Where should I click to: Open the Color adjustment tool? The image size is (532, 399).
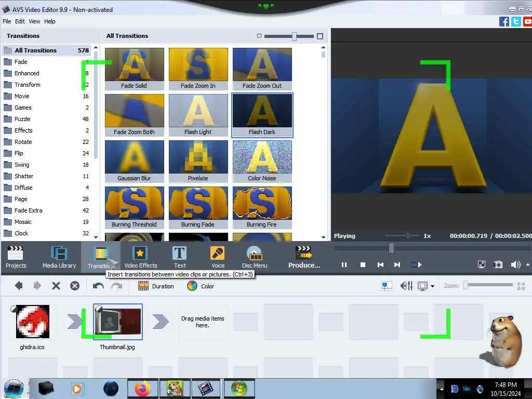coord(201,286)
